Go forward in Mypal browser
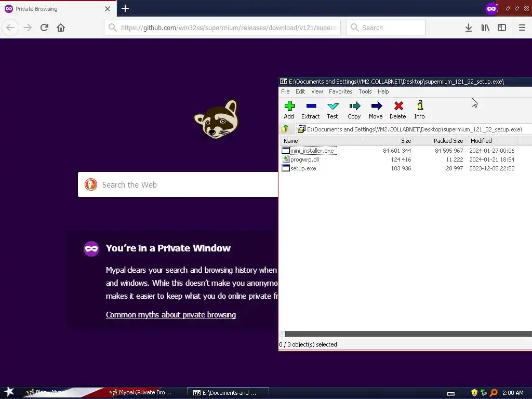Screen dimensions: 532x399 (x=28, y=28)
